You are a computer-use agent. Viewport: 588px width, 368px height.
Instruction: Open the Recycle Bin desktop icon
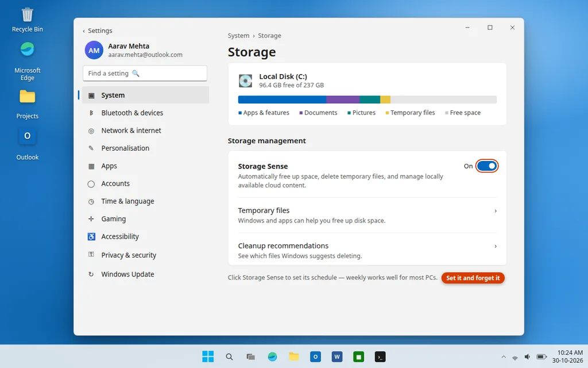pyautogui.click(x=28, y=20)
